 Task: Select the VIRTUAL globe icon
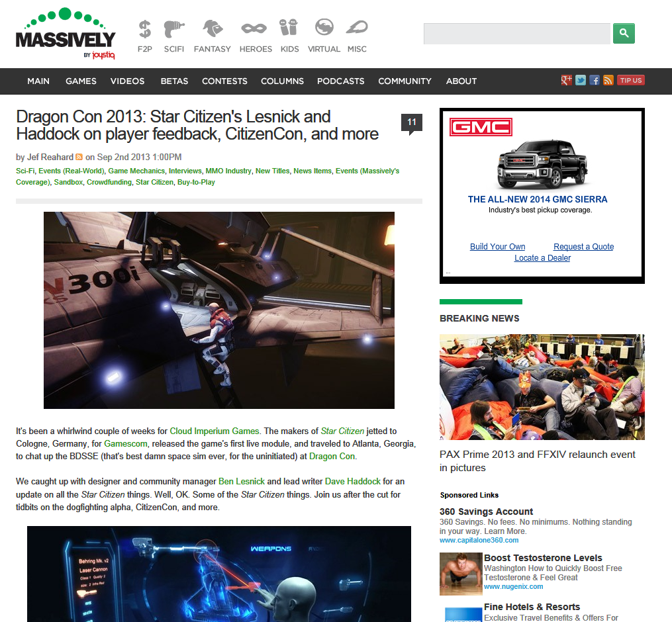pyautogui.click(x=324, y=29)
